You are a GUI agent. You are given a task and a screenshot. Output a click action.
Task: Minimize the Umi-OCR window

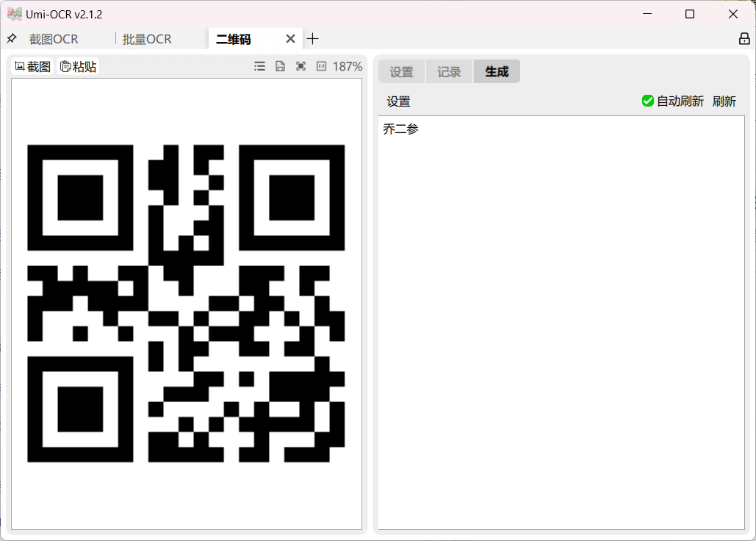[647, 14]
